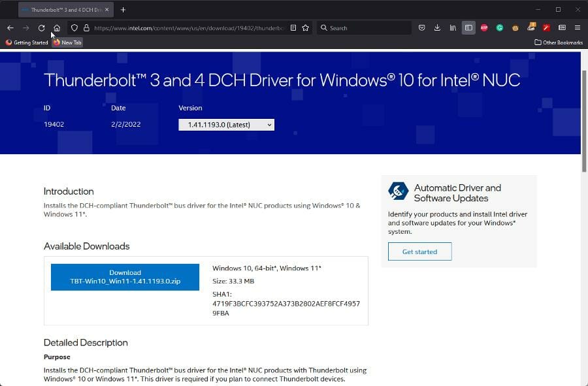
Task: Open the red extension icon
Action: (x=546, y=27)
